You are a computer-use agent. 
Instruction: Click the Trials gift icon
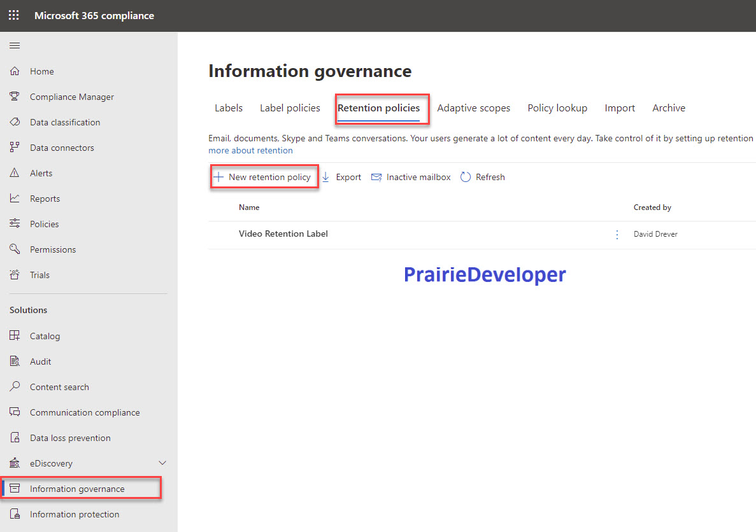[x=15, y=275]
